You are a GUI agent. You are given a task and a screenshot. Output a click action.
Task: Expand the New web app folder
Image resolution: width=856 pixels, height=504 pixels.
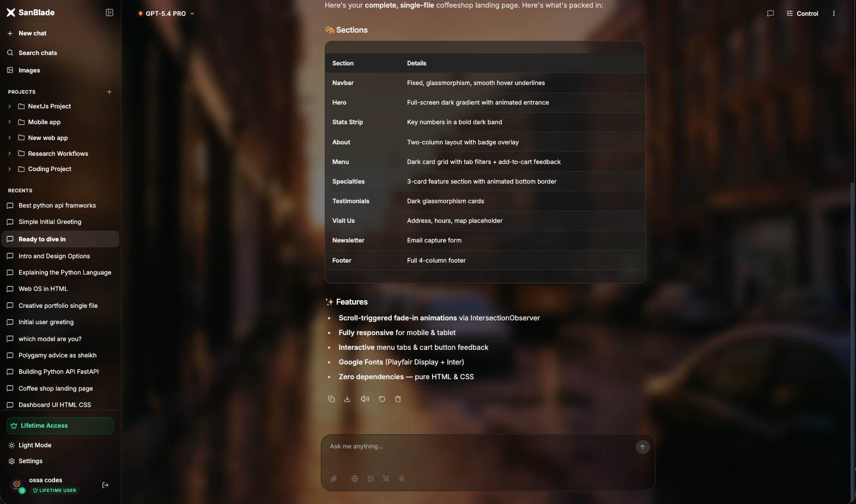(9, 138)
